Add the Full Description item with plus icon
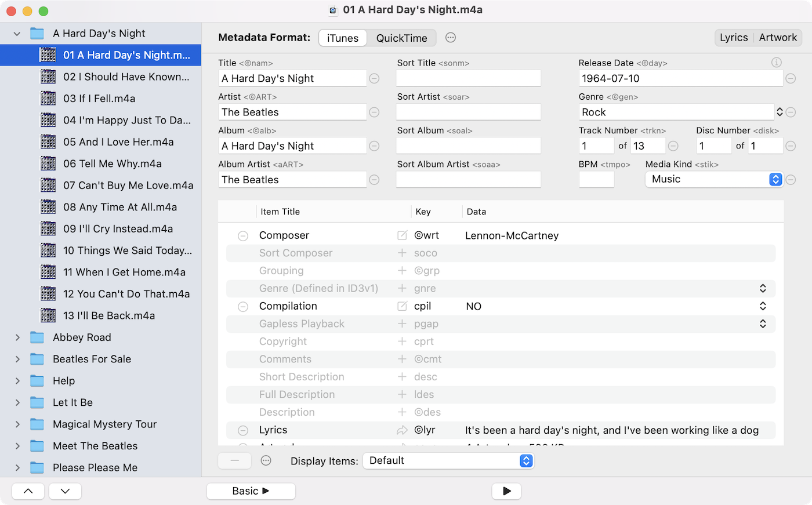 click(402, 394)
